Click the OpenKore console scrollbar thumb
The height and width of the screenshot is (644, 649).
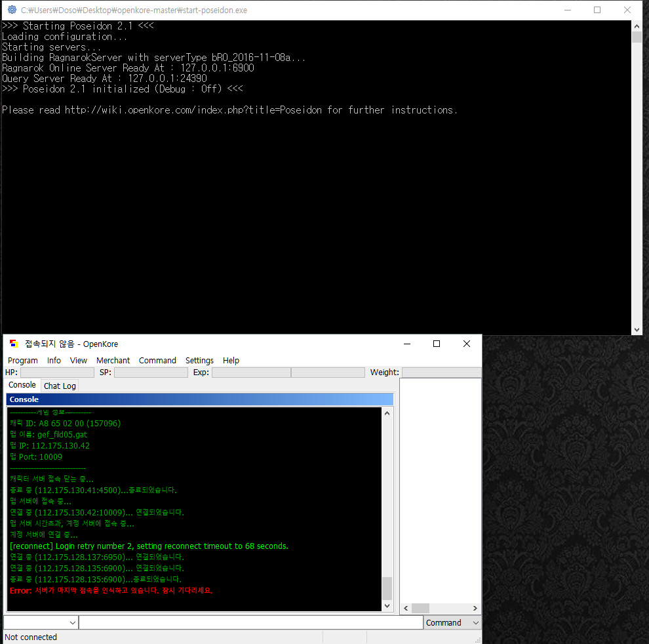[387, 588]
